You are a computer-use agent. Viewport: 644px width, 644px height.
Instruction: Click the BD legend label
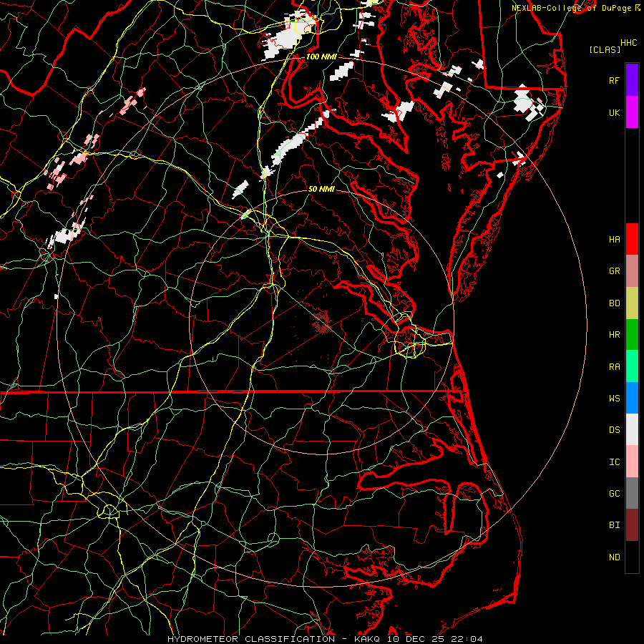point(615,303)
